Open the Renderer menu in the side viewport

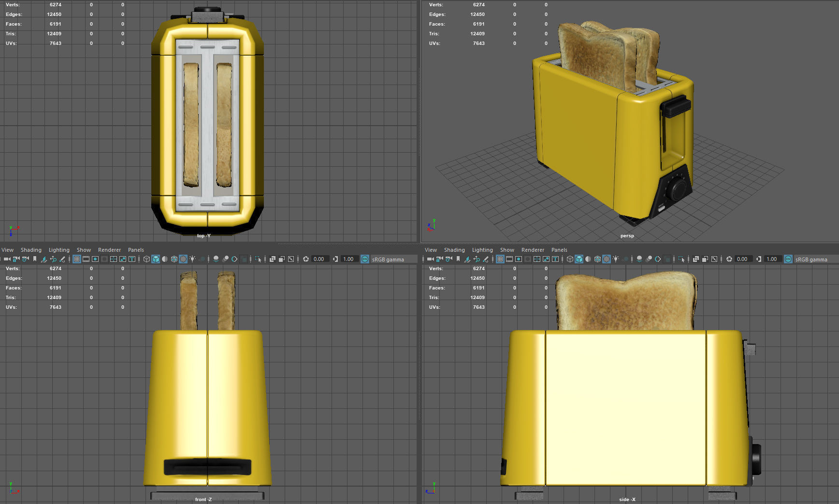coord(533,250)
